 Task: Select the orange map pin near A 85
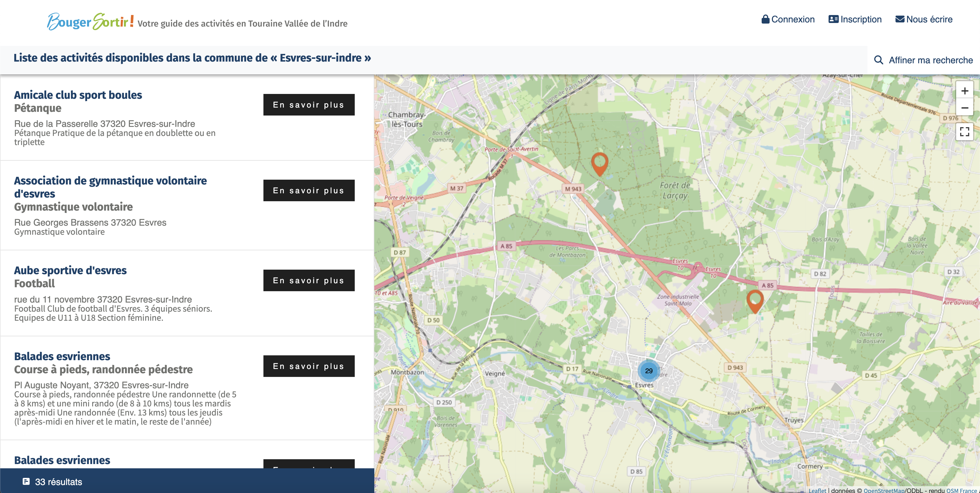pos(755,301)
